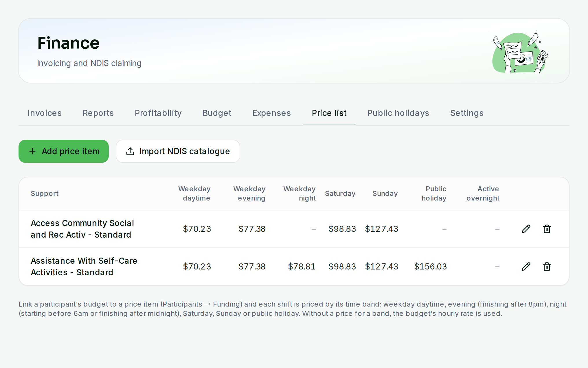Click the Weekday night column header

pyautogui.click(x=299, y=194)
